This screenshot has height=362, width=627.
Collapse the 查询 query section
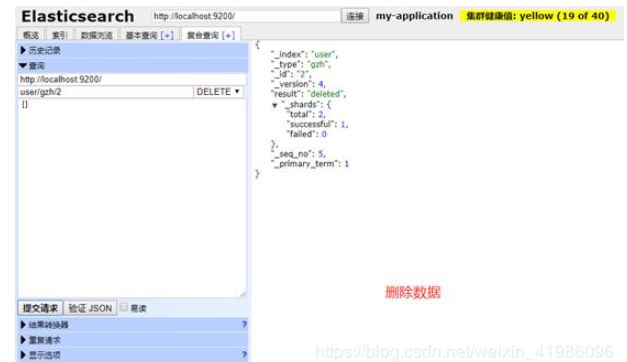coord(132,66)
